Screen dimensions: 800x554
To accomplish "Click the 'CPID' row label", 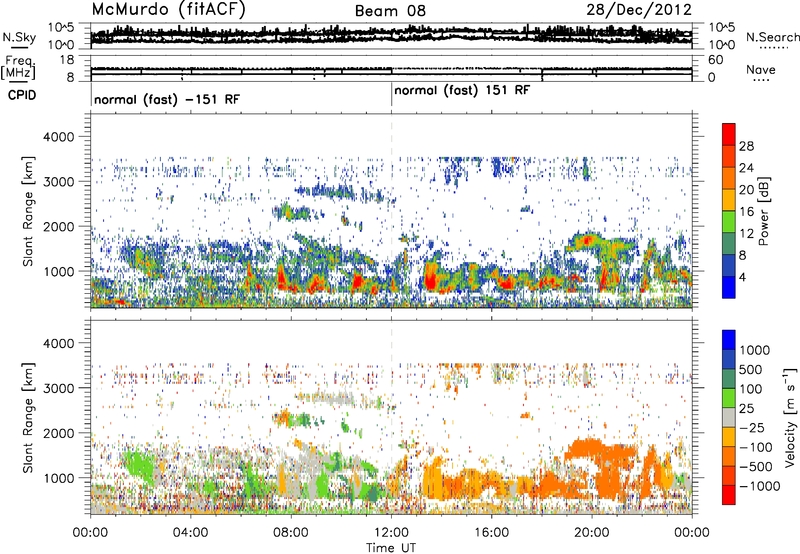I will [x=22, y=95].
